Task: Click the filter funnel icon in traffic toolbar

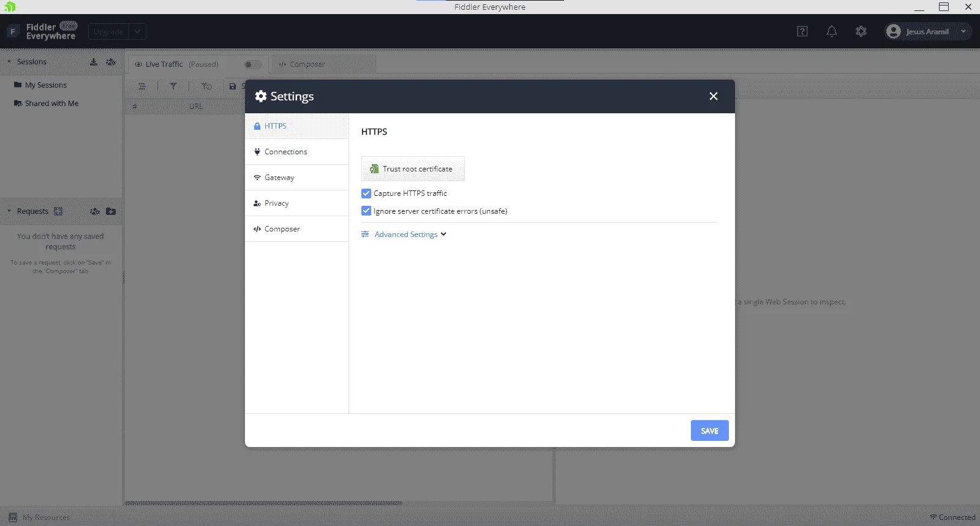Action: point(173,86)
